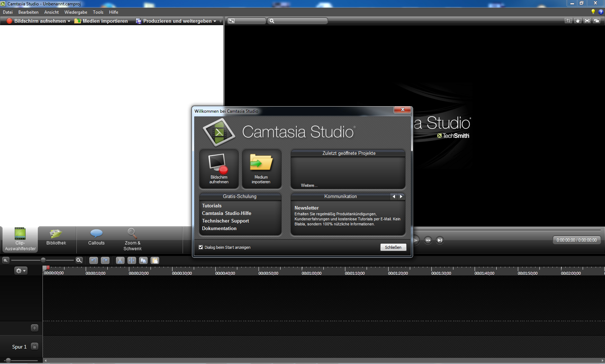The height and width of the screenshot is (364, 605).
Task: Click the fast forward playback button
Action: 428,240
